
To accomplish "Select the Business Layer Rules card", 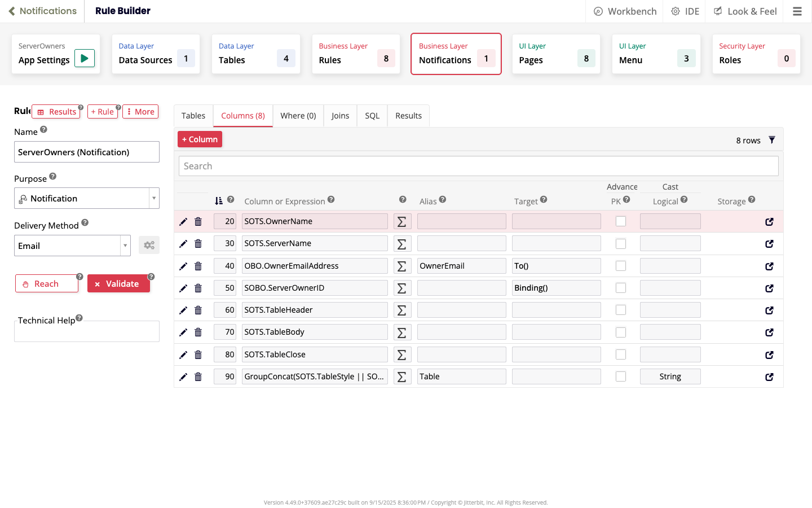I will (356, 54).
